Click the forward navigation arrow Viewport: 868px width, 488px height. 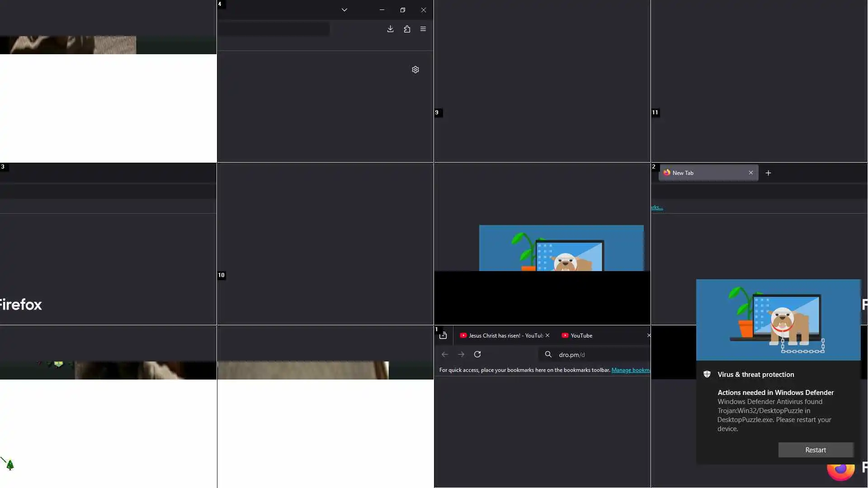(461, 354)
